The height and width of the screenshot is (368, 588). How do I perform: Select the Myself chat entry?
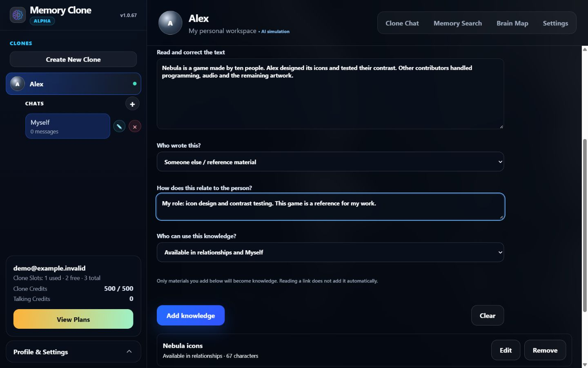click(68, 126)
